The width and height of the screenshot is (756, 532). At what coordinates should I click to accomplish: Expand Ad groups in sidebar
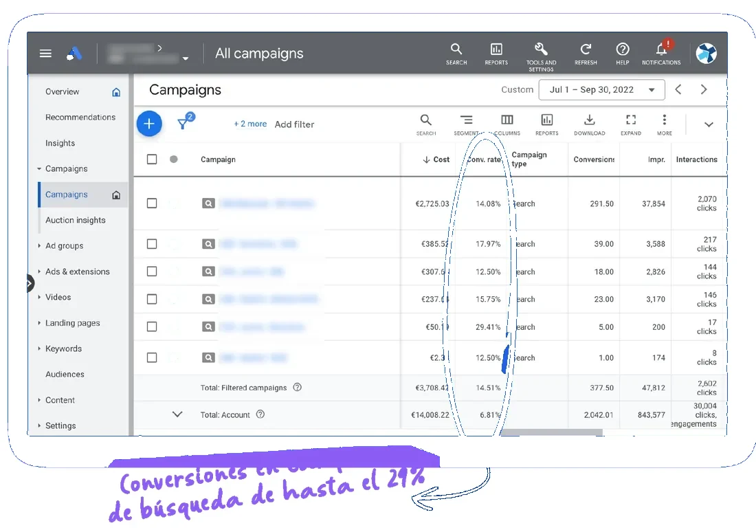pos(39,245)
